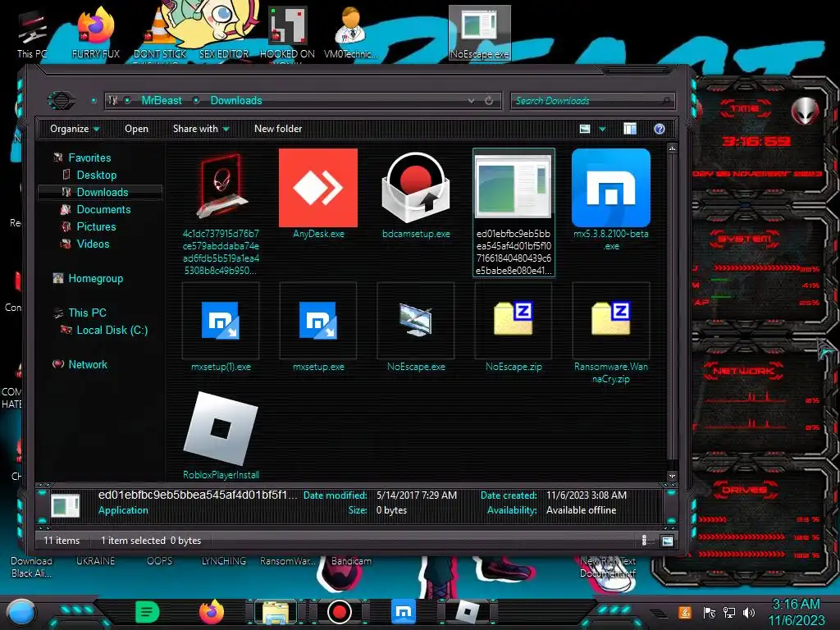This screenshot has height=630, width=840.
Task: Click the Search Downloads field
Action: [x=591, y=101]
